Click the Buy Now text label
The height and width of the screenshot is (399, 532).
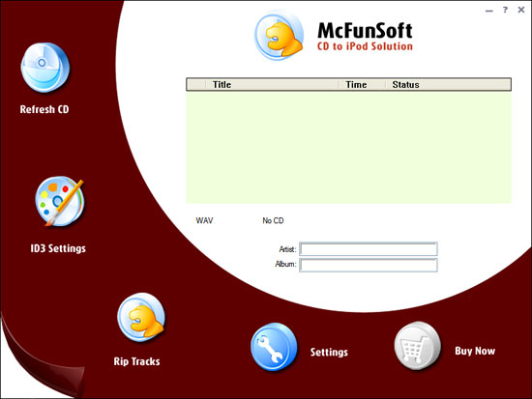click(475, 351)
